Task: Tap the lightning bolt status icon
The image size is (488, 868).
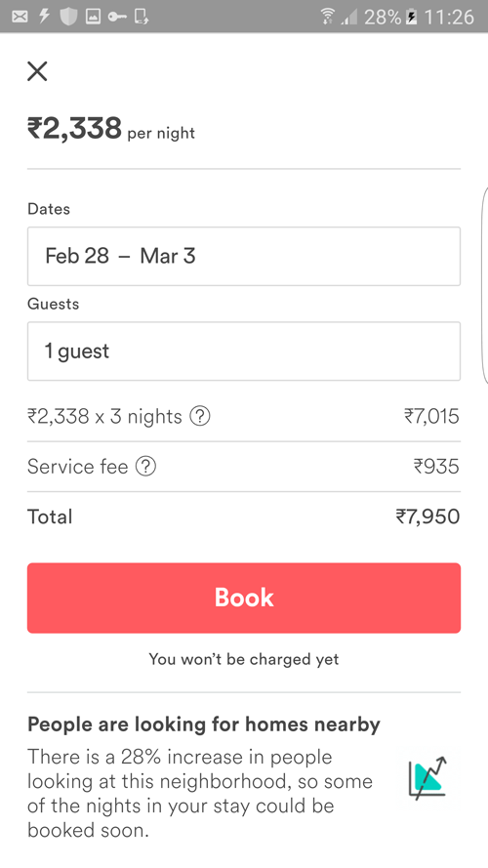Action: click(44, 17)
